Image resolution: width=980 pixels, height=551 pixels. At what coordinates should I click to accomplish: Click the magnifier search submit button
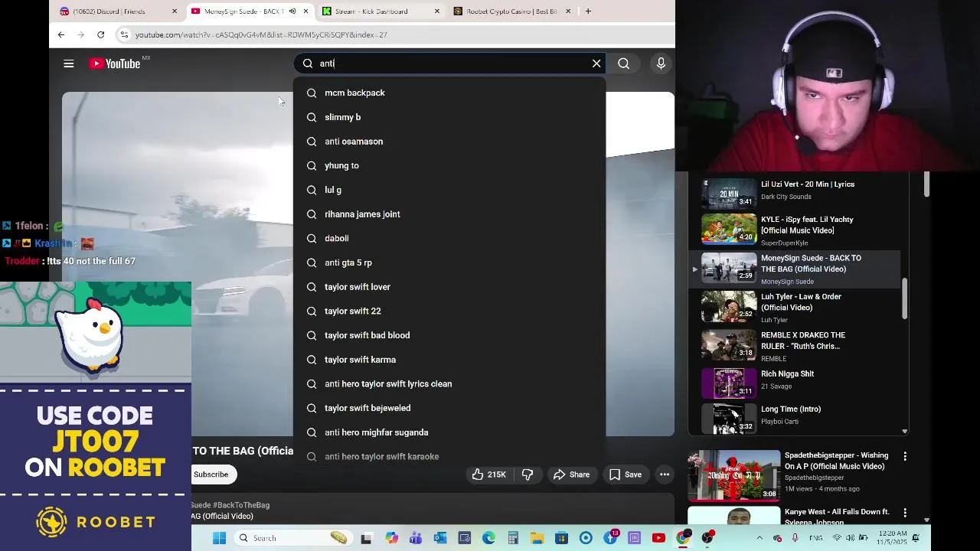(624, 64)
